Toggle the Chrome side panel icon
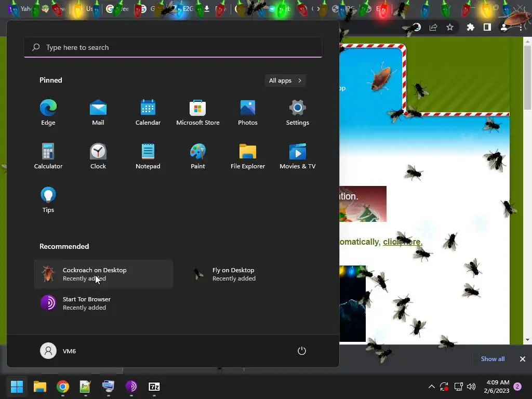 487,27
